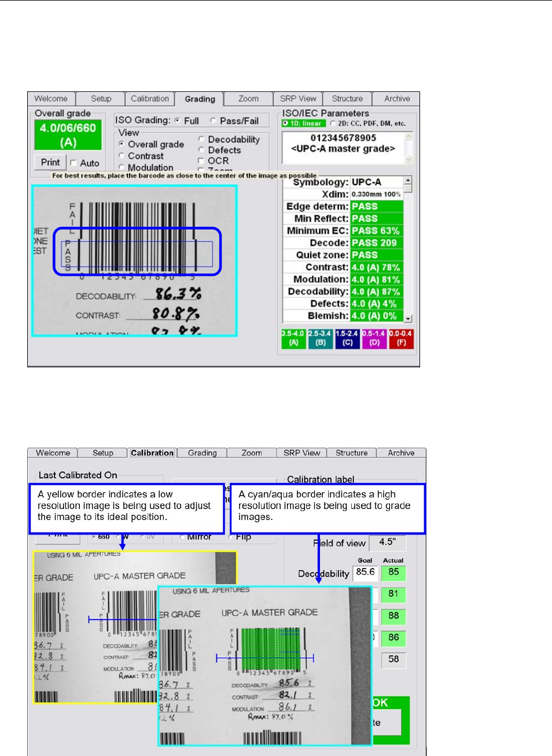Click the Actual value 85 box
552x756 pixels.
(x=393, y=573)
